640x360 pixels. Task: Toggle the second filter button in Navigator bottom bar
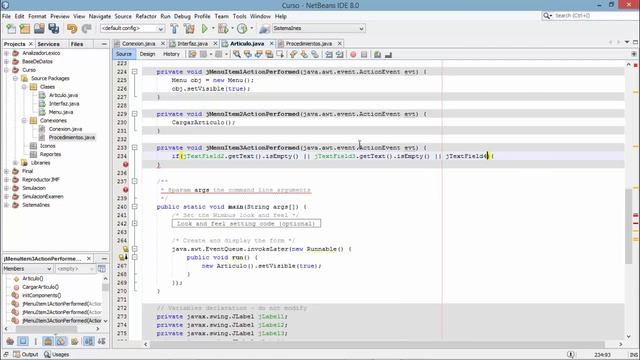coord(23,341)
